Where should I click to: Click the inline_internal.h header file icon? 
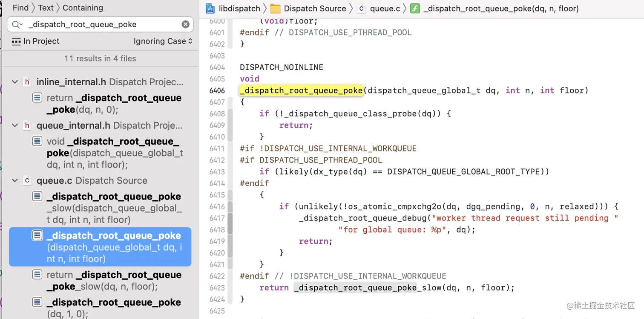[27, 82]
